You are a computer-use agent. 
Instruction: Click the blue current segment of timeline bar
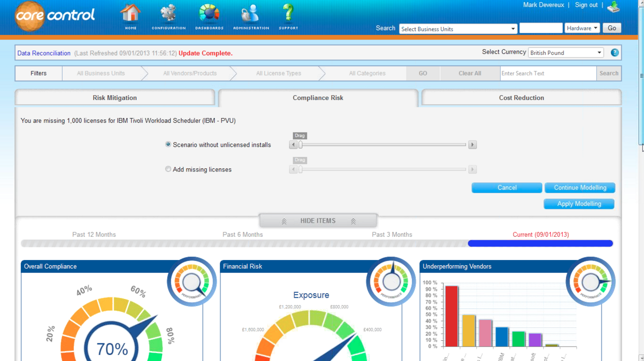point(541,243)
